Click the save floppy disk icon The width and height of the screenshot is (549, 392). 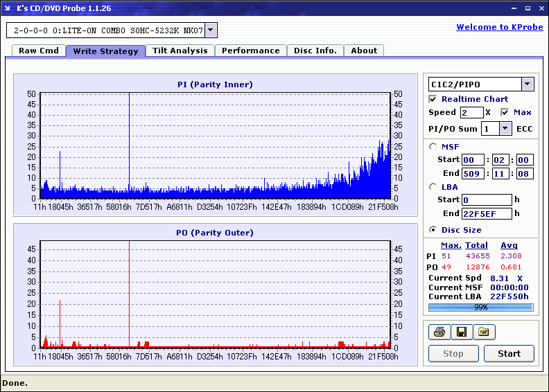point(462,332)
